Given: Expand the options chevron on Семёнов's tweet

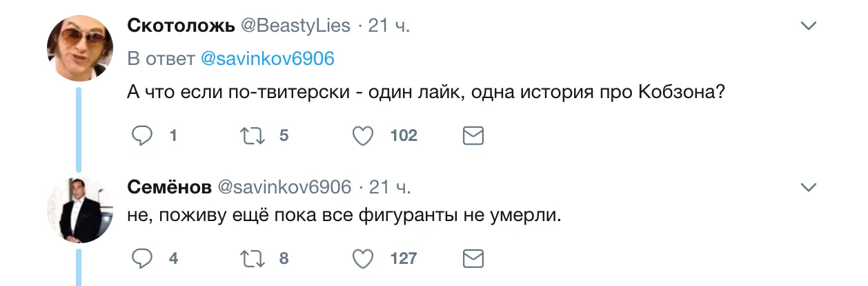Looking at the screenshot, I should (808, 187).
